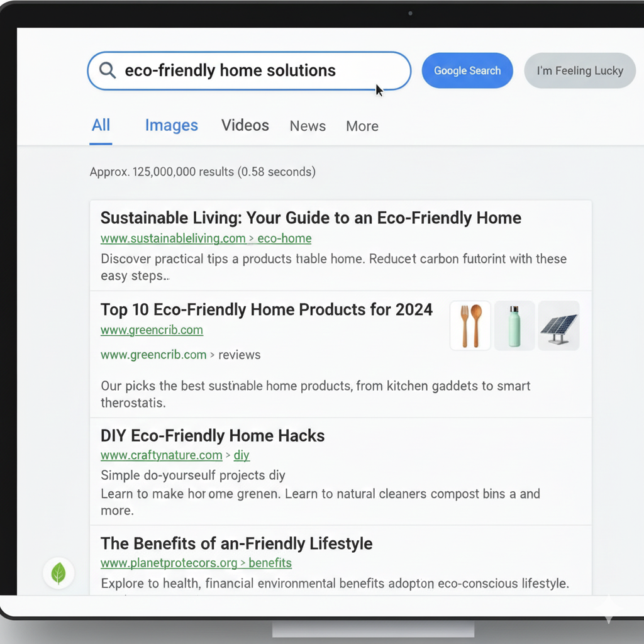Open Top 10 Eco-Friendly Home Products result
This screenshot has height=644, width=644.
pyautogui.click(x=266, y=309)
